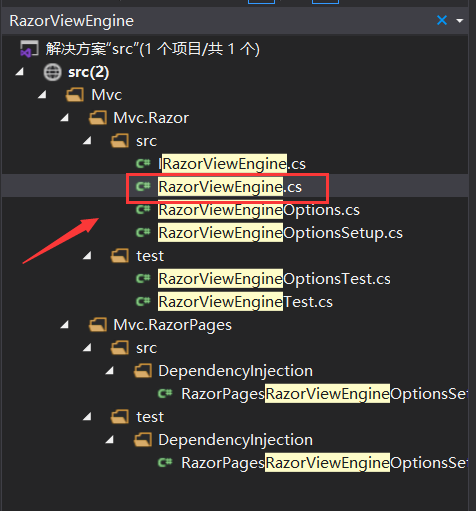This screenshot has width=476, height=511.
Task: Click C# icon of RazorPages options file in test
Action: pos(165,463)
